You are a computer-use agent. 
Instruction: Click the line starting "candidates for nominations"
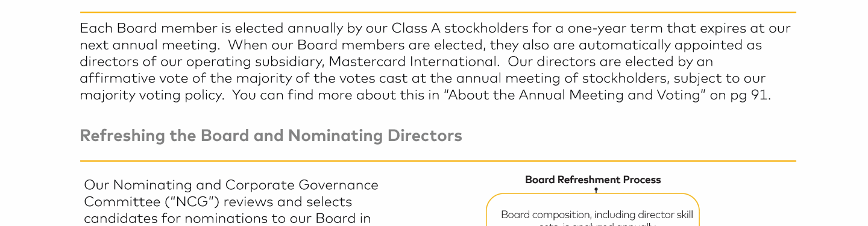[227, 218]
